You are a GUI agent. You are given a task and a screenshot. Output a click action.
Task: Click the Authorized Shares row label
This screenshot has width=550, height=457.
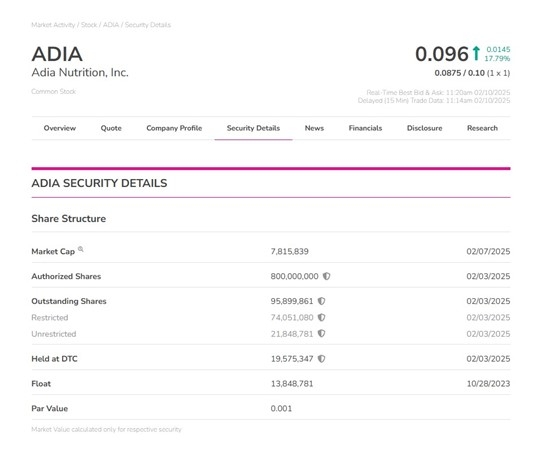(66, 276)
